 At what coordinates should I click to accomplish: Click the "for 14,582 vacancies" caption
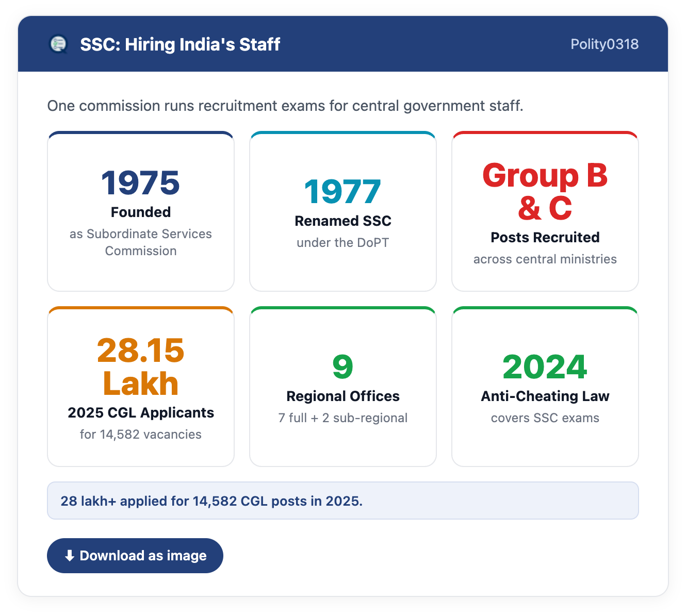click(x=141, y=434)
